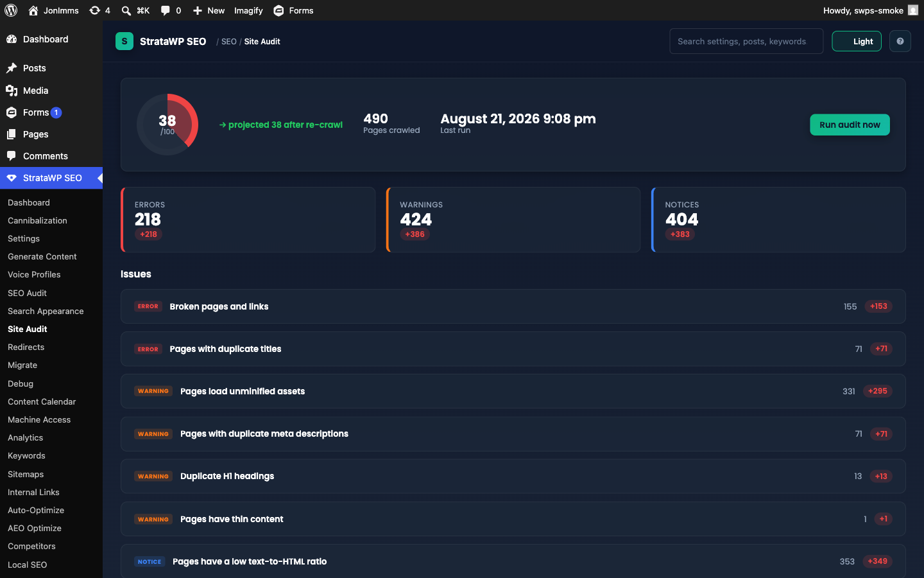Click the StrataWP SEO diamond icon
This screenshot has height=578, width=924.
click(12, 178)
